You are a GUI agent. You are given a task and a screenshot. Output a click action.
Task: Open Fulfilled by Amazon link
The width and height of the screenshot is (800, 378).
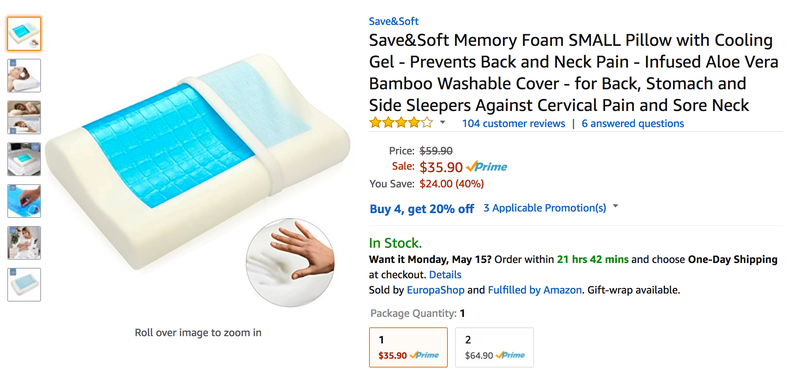click(x=534, y=290)
